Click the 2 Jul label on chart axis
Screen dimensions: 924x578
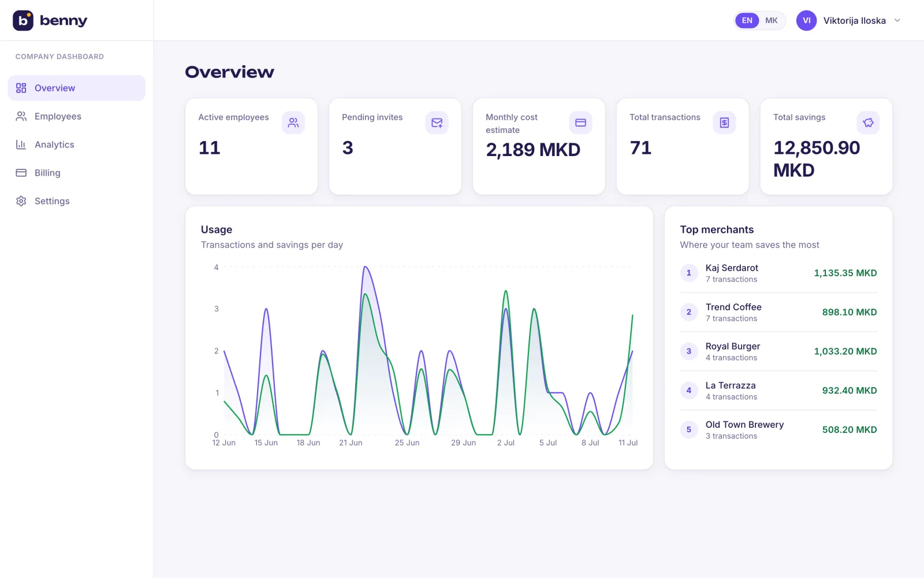506,443
